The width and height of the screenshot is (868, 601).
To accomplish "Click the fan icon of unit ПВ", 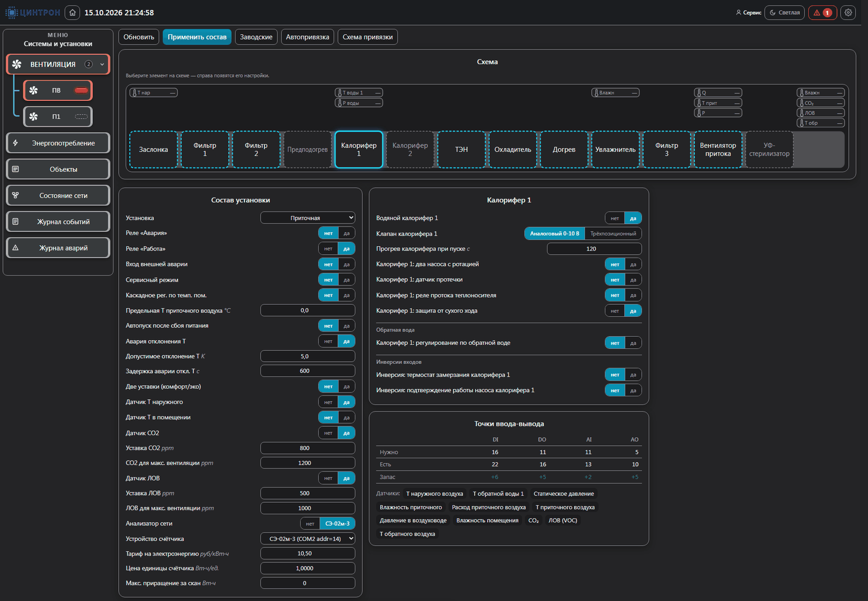I will [x=34, y=90].
